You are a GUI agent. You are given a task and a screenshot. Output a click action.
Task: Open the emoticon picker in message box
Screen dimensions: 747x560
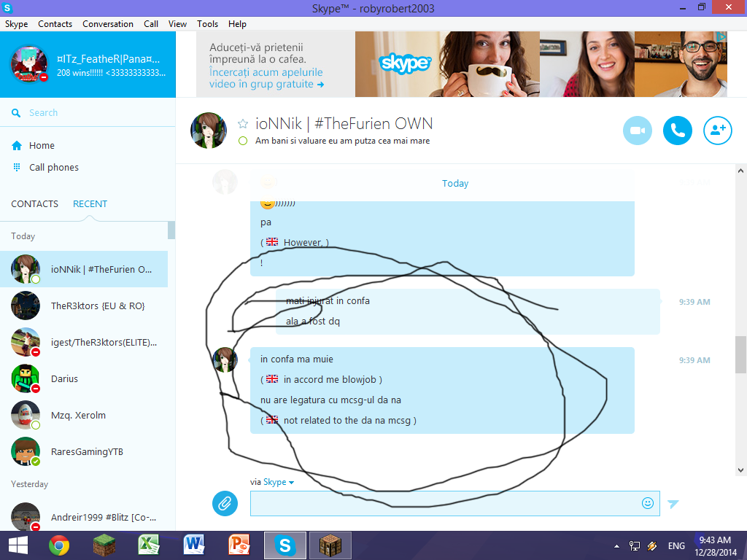(648, 503)
